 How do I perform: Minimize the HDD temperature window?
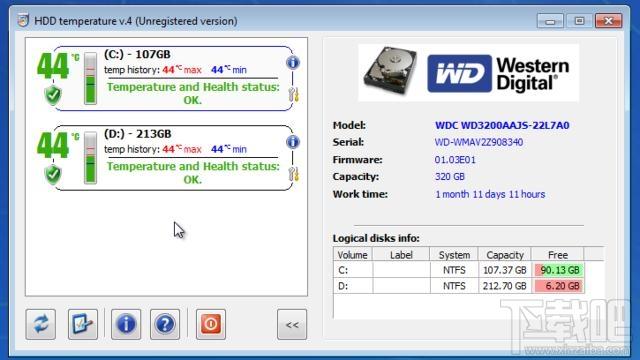coord(550,21)
